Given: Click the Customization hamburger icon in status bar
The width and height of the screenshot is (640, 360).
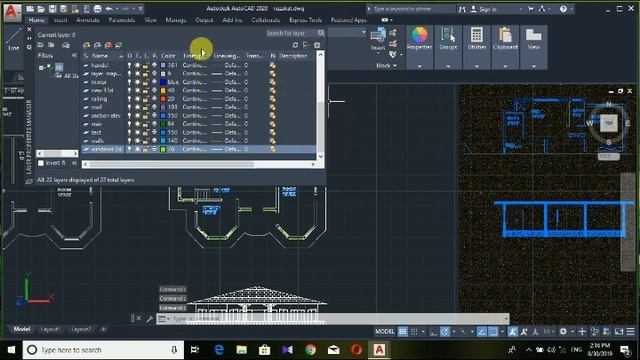Looking at the screenshot, I should coord(630,331).
